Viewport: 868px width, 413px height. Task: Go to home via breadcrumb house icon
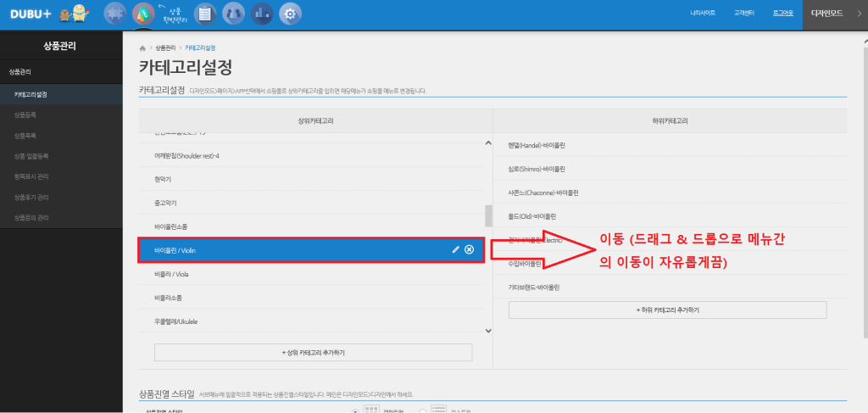point(142,48)
